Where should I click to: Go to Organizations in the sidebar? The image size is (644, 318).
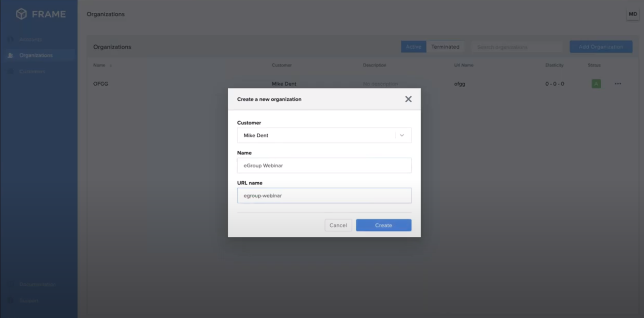point(36,55)
